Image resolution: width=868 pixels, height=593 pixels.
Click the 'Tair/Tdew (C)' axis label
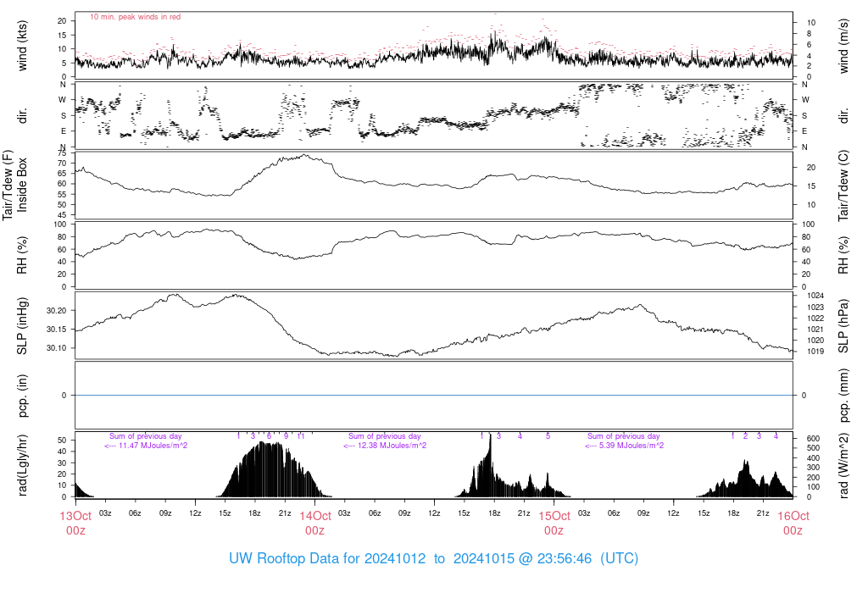pos(843,186)
